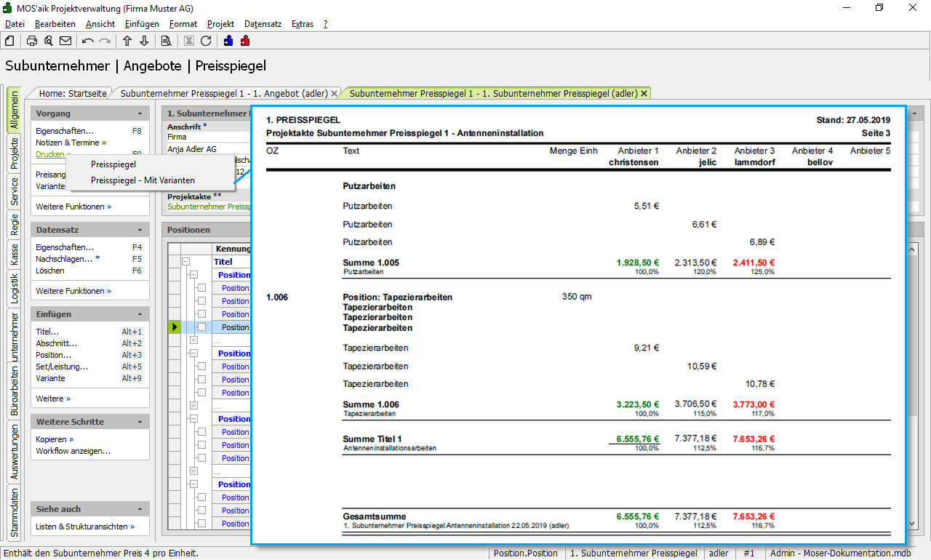Click the move up arrow icon
This screenshot has width=931, height=560.
(x=127, y=41)
